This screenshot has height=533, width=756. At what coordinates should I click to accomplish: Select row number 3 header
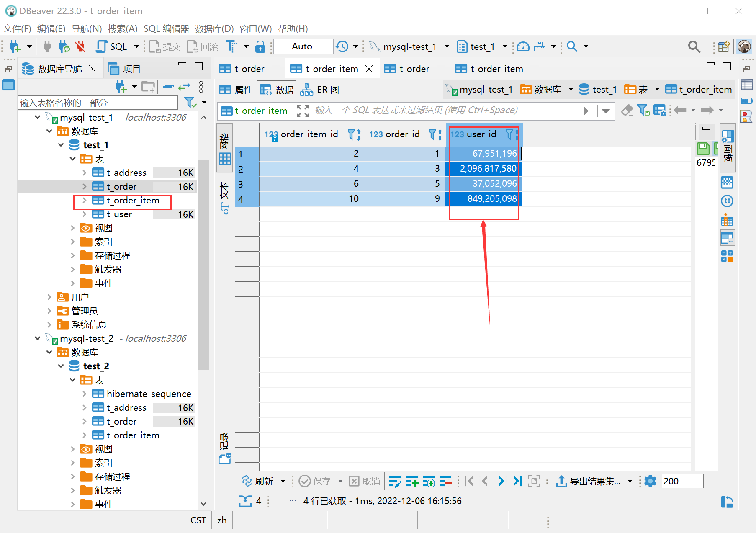pyautogui.click(x=247, y=184)
